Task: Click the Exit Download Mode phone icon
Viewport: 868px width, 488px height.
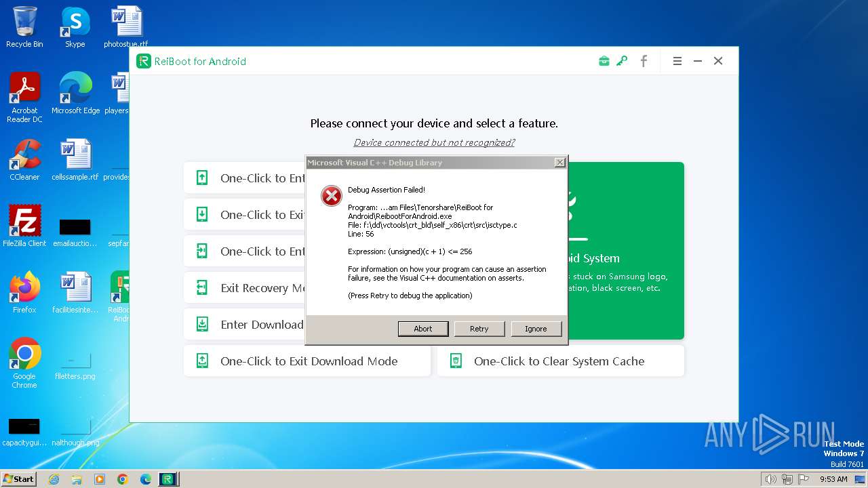Action: coord(202,361)
